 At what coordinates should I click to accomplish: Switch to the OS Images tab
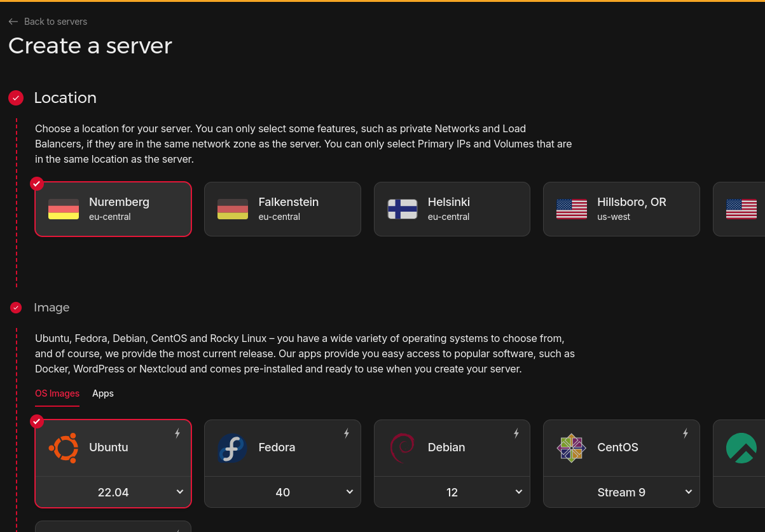57,393
